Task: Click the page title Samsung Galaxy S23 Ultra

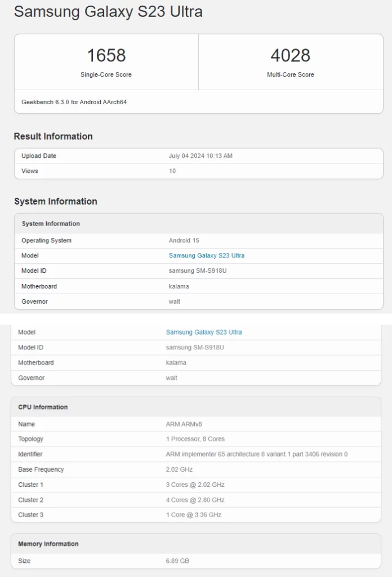Action: click(108, 11)
